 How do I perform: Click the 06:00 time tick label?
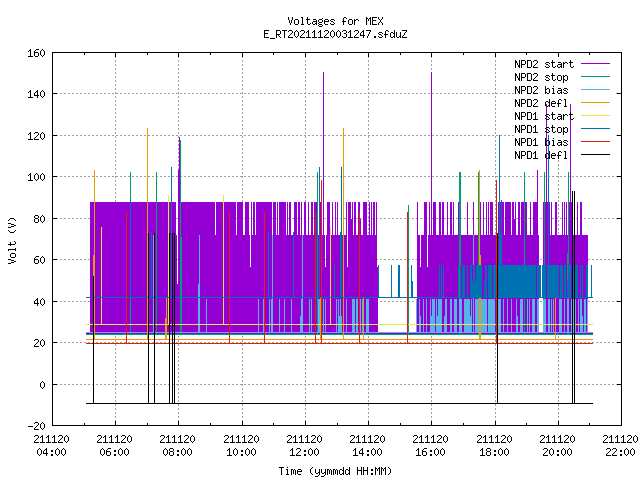115,453
